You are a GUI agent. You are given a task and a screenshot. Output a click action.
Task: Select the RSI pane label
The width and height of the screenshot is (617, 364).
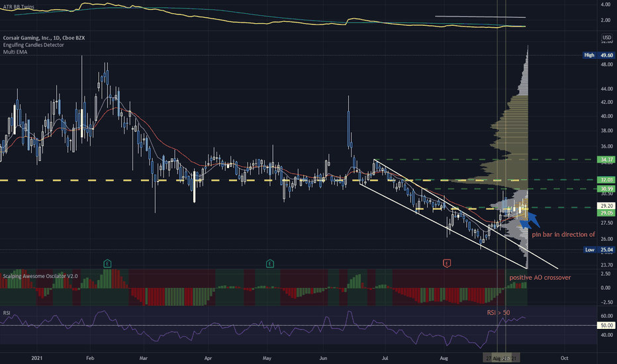point(7,313)
